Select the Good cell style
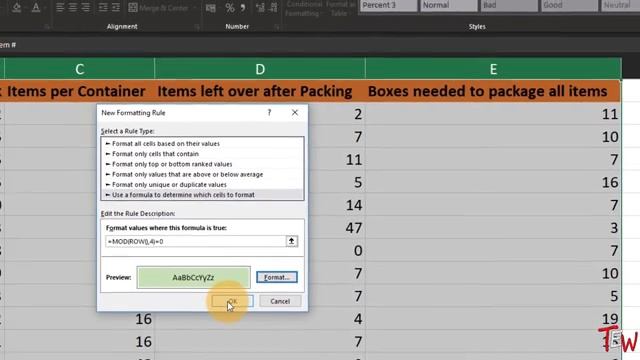The height and width of the screenshot is (360, 640). pos(569,5)
